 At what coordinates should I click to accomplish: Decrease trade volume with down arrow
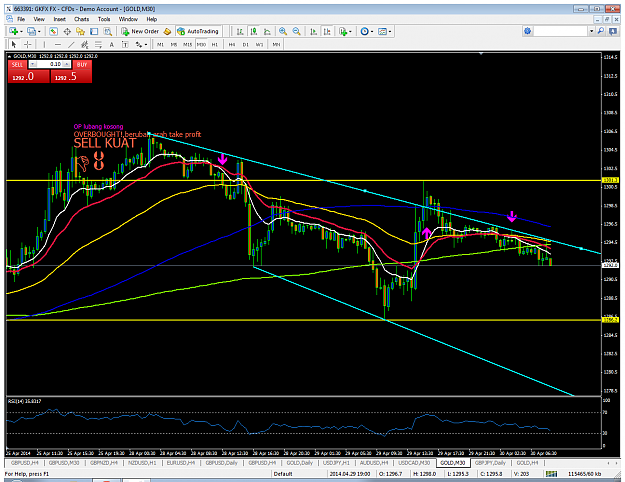point(33,64)
